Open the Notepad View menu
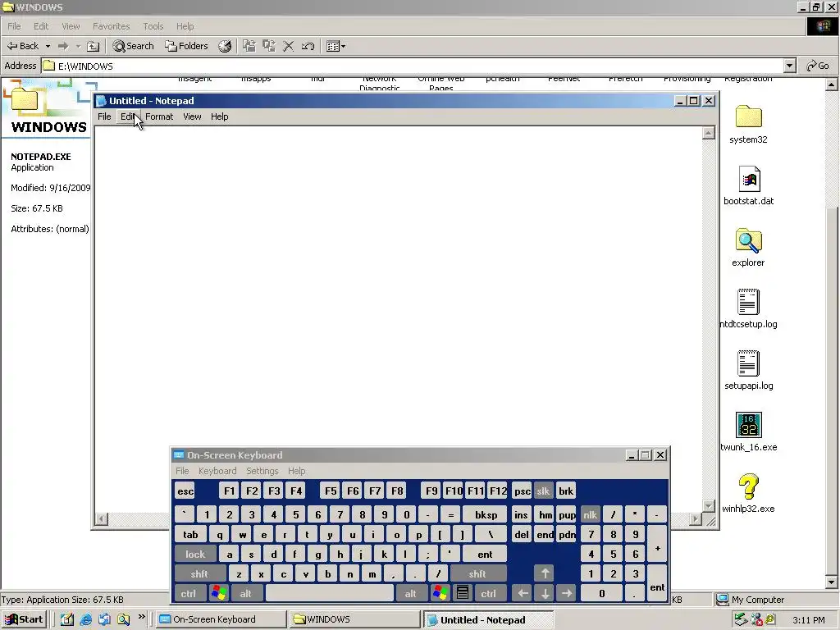Viewport: 840px width, 630px height. (x=192, y=116)
